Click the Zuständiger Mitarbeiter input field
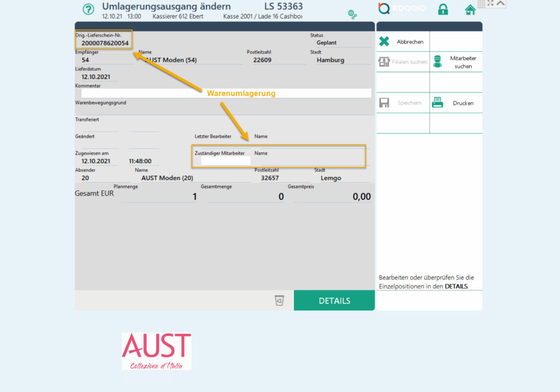This screenshot has height=392, width=560. click(x=225, y=161)
